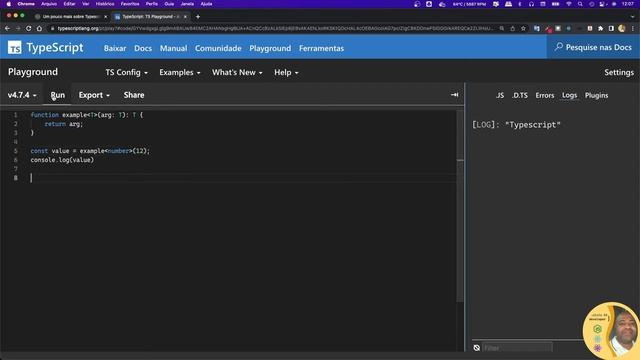
Task: Click the TypeScript TS logo
Action: pyautogui.click(x=15, y=48)
